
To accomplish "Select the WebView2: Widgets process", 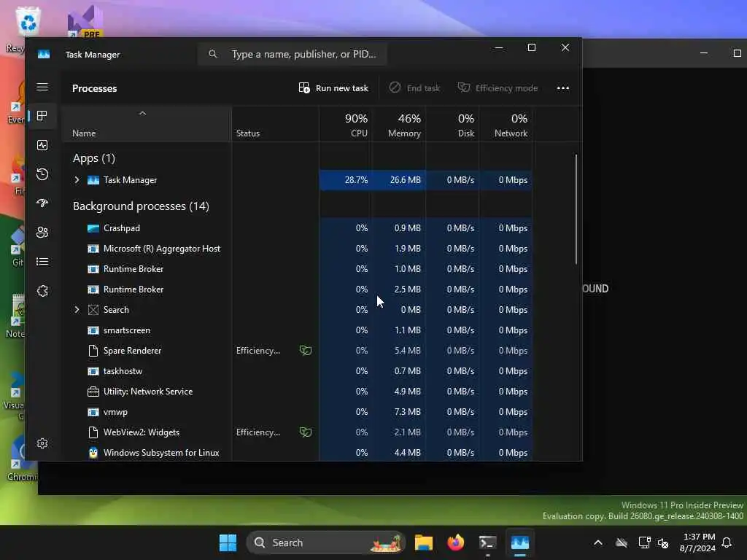I will click(298, 432).
